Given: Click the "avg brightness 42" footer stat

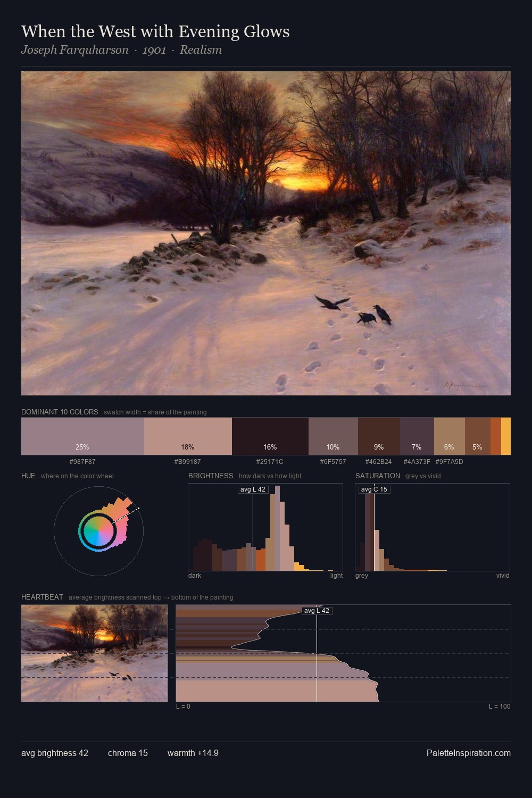Looking at the screenshot, I should click(x=55, y=753).
